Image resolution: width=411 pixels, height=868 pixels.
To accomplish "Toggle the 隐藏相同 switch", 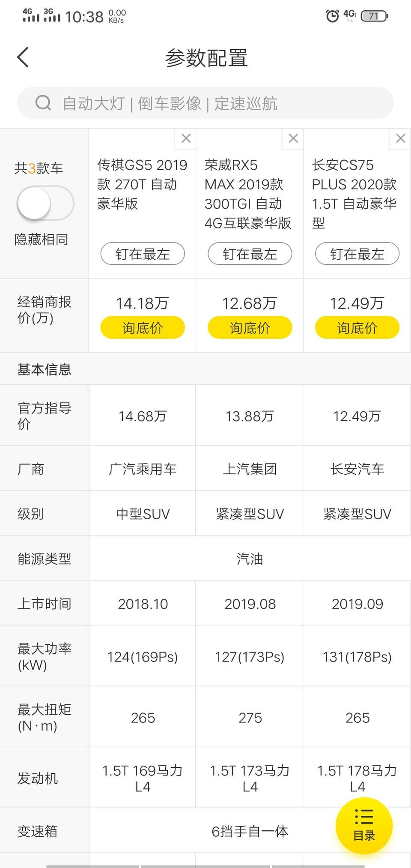I will pyautogui.click(x=45, y=203).
